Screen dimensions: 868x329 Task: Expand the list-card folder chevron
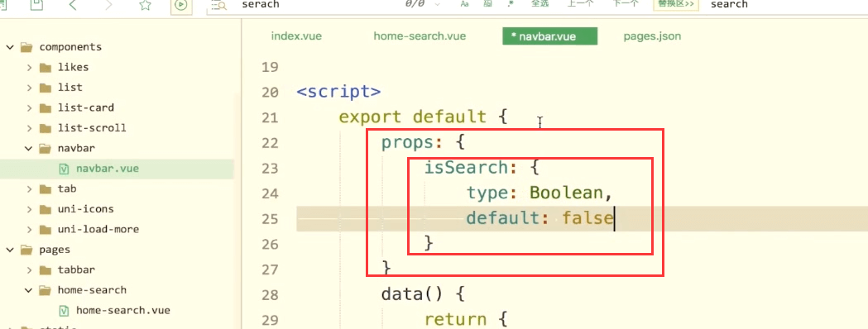[x=29, y=107]
